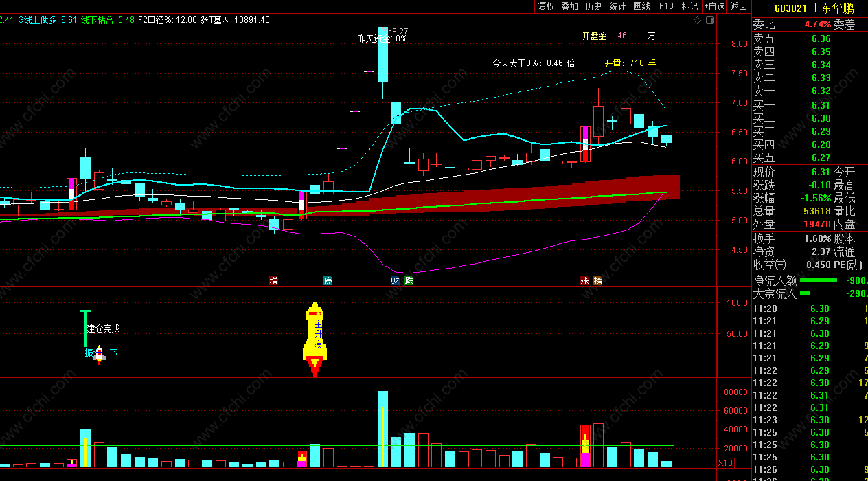
Task: Toggle the side panel square icon
Action: pos(710,21)
